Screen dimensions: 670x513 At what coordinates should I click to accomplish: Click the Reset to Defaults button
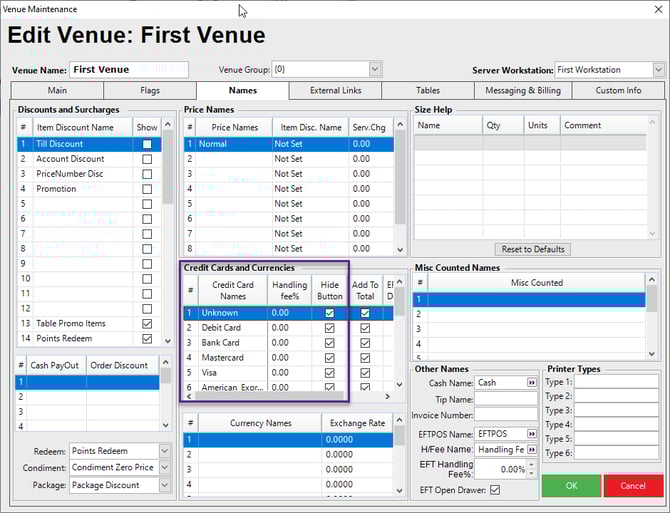point(532,249)
